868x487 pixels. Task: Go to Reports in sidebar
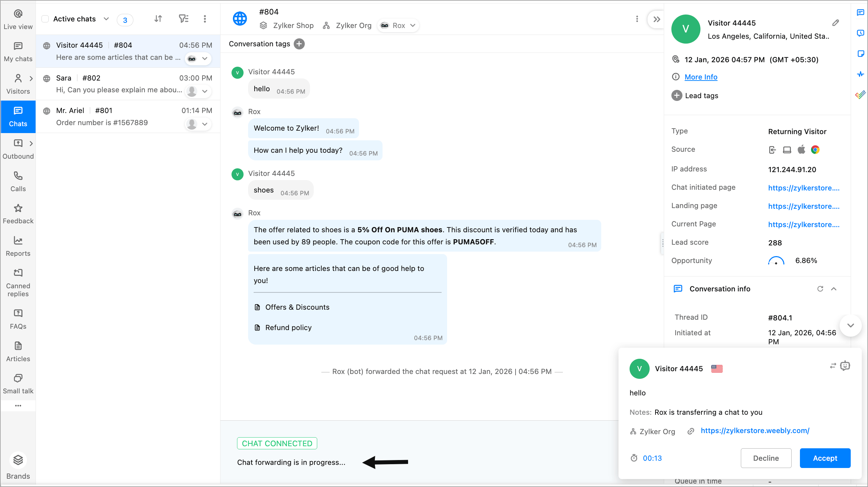coord(18,246)
